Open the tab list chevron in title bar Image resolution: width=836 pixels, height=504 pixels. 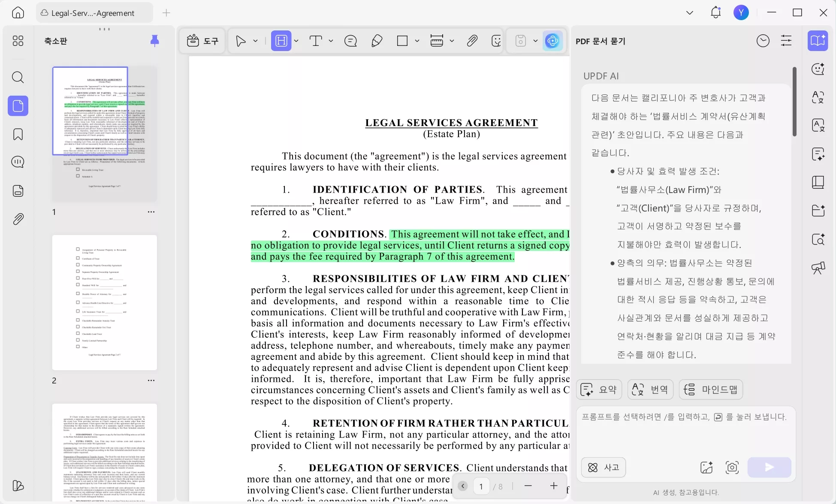689,13
